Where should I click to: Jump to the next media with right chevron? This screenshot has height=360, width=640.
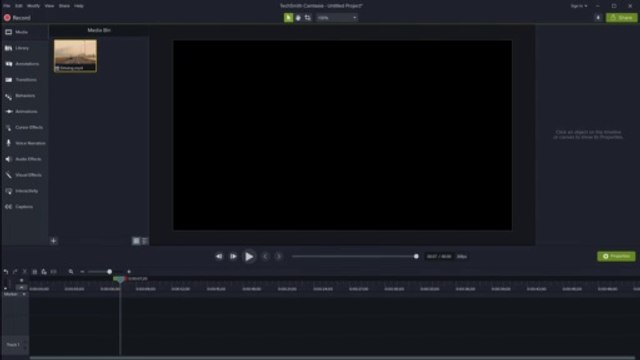point(279,256)
